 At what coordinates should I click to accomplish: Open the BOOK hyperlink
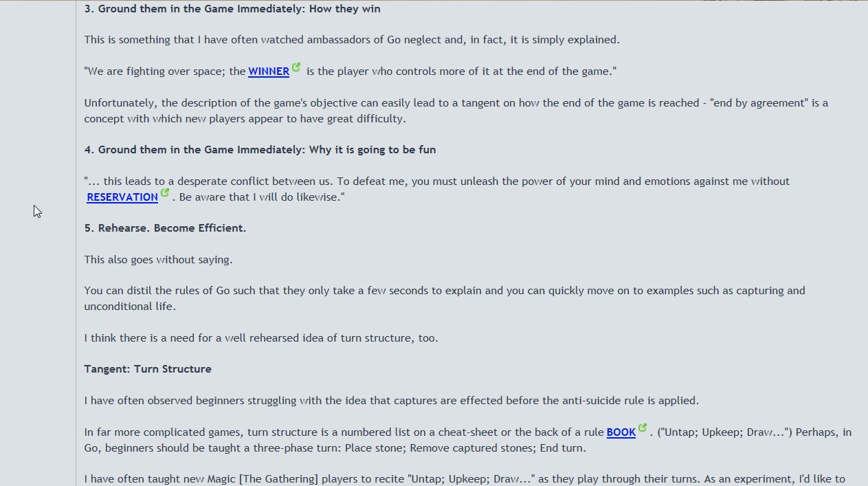click(621, 432)
